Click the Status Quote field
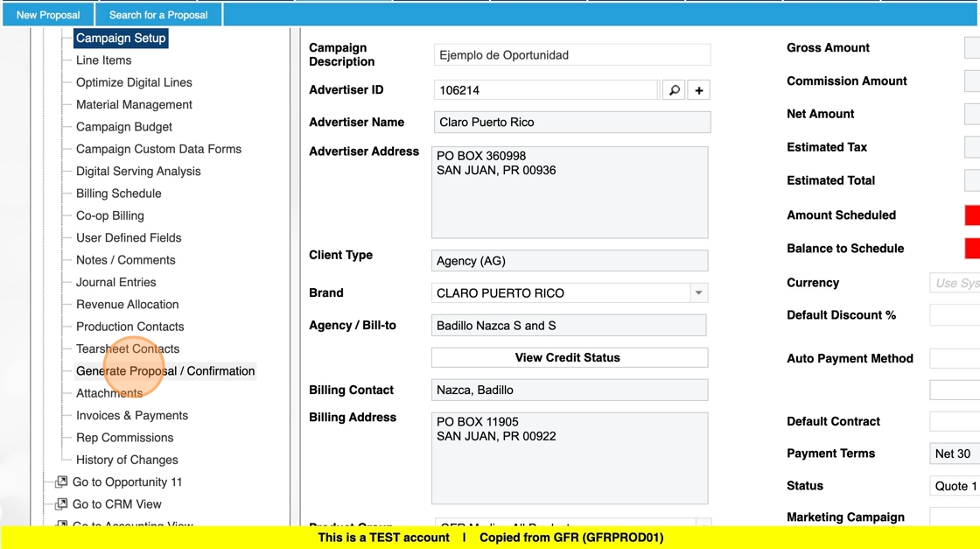Viewport: 980px width, 549px height. click(x=955, y=486)
